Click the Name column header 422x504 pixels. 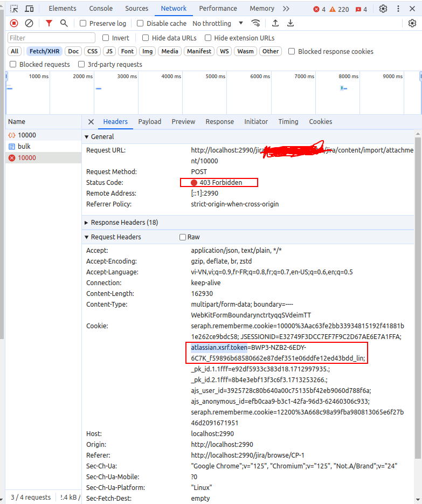[44, 122]
